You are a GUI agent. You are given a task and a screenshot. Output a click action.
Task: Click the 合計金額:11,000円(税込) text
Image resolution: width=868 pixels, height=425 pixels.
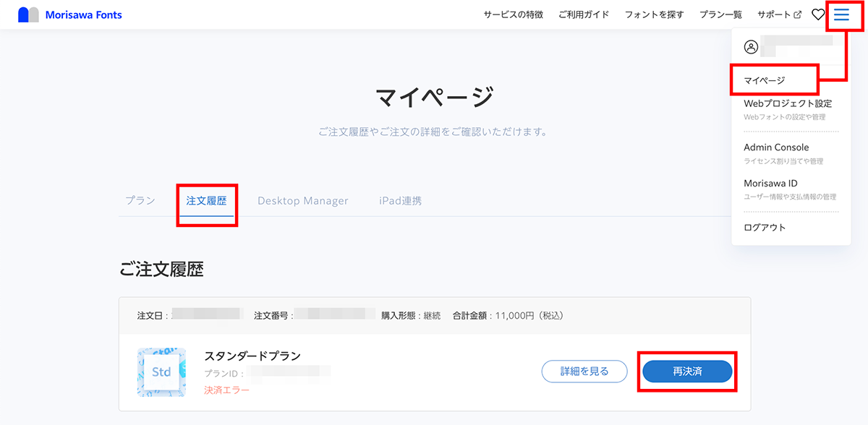tap(508, 316)
